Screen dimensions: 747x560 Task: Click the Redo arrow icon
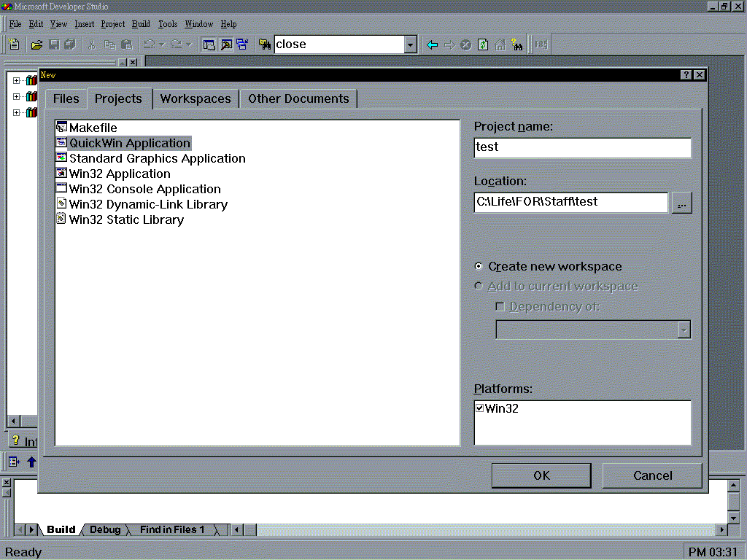tap(176, 44)
